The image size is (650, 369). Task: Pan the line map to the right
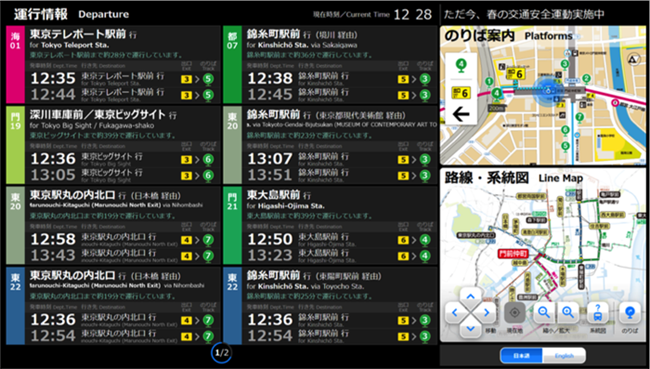pos(485,313)
